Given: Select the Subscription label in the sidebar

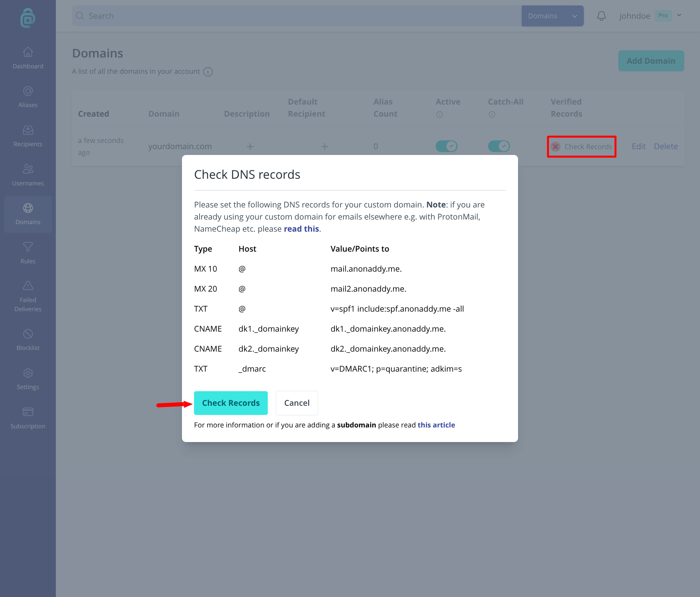Looking at the screenshot, I should click(x=28, y=426).
